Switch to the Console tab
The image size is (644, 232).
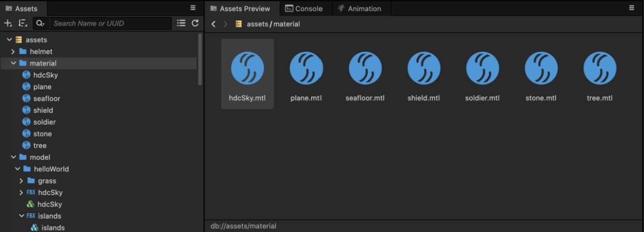click(304, 9)
